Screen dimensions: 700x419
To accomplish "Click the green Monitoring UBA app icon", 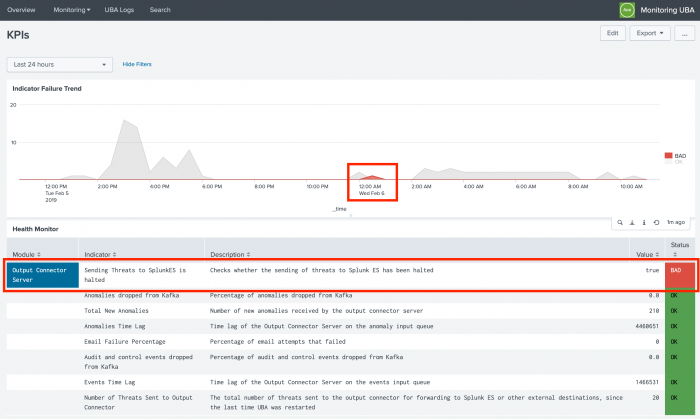I will 627,10.
